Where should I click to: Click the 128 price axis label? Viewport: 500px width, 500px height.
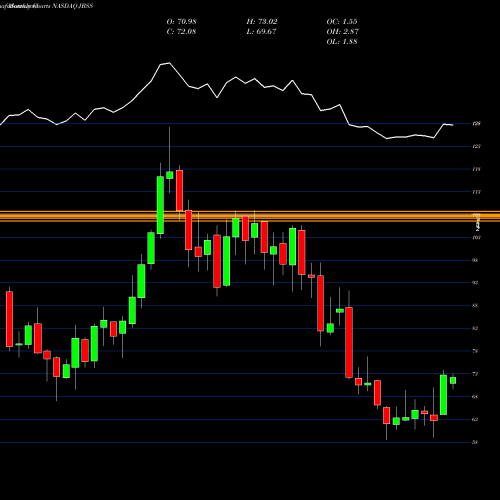pyautogui.click(x=476, y=124)
